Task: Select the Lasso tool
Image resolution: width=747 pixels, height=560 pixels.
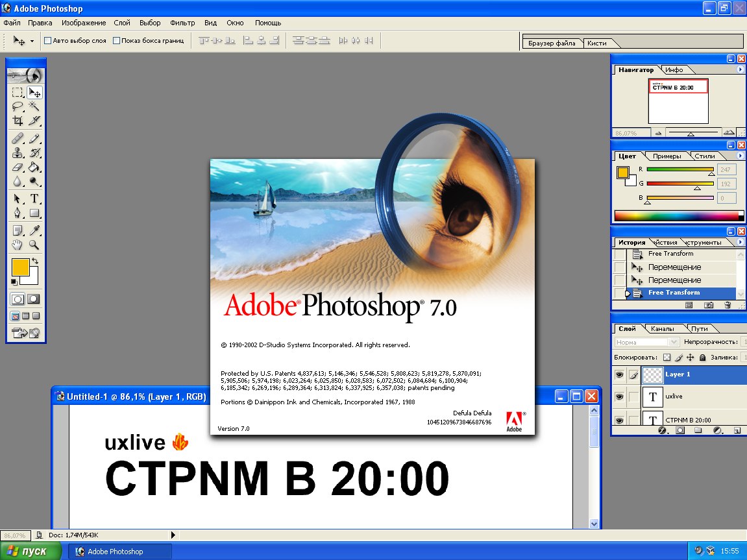Action: point(18,106)
